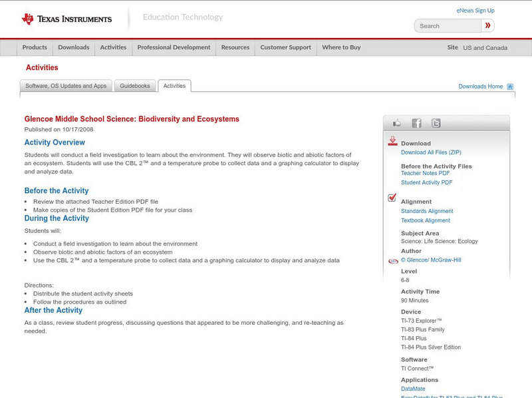The width and height of the screenshot is (532, 398).
Task: Open the Teacher Notes PDF
Action: click(425, 173)
